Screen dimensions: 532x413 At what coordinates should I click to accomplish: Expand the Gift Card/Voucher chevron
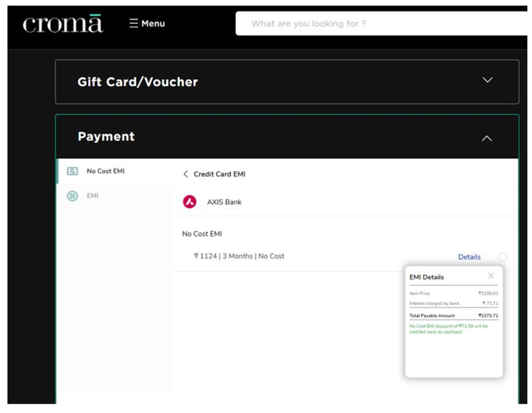[487, 80]
